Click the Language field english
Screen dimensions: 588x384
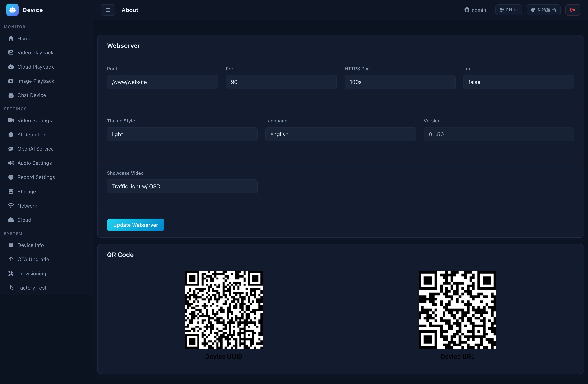340,134
